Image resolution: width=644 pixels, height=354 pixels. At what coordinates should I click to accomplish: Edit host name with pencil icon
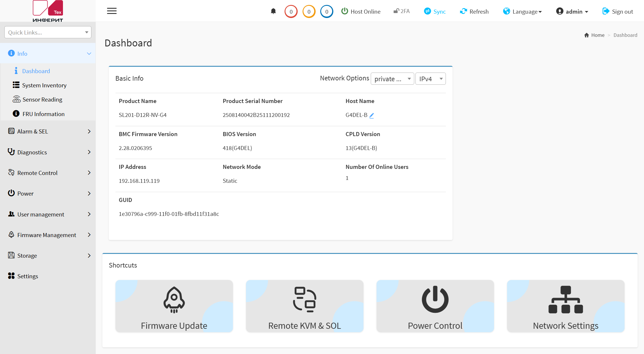pyautogui.click(x=372, y=115)
